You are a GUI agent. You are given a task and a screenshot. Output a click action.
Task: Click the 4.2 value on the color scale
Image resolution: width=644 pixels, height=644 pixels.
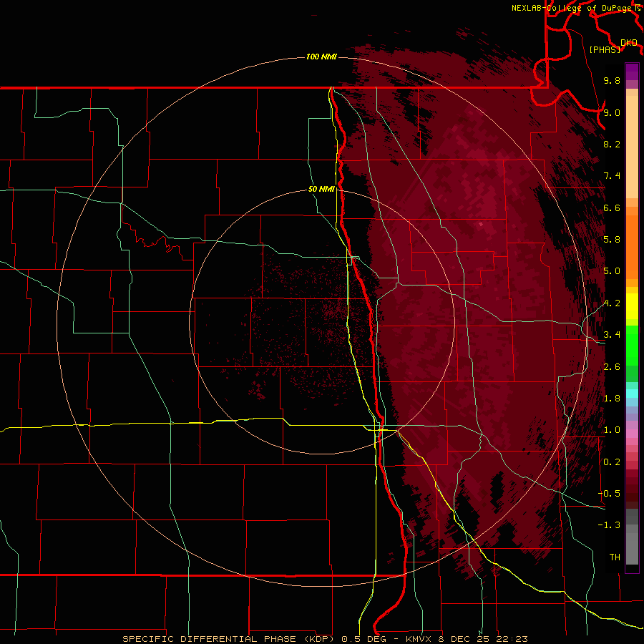(x=612, y=303)
